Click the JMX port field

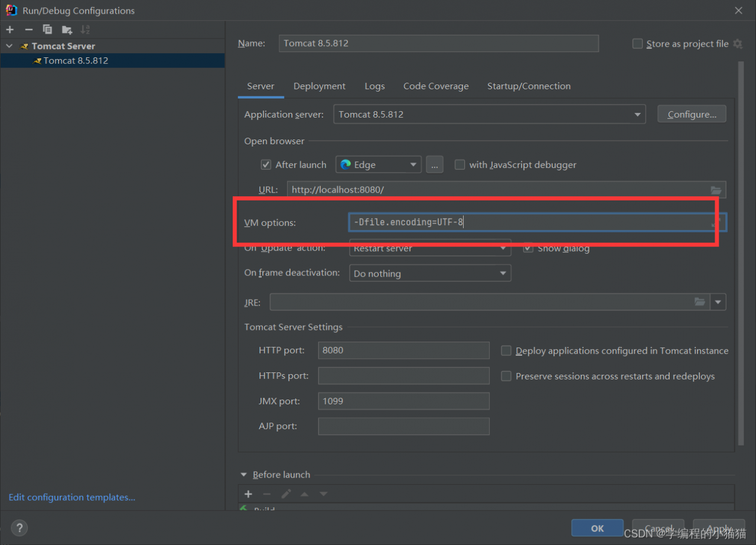404,401
